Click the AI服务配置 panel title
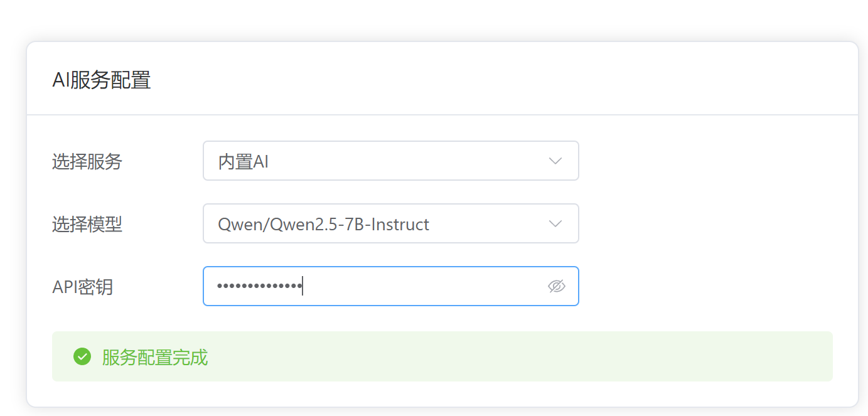 coord(102,80)
